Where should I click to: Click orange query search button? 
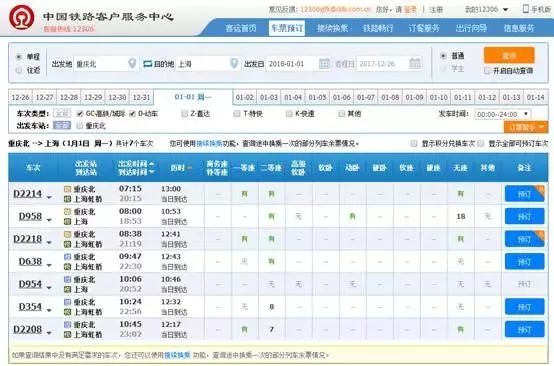pos(509,55)
